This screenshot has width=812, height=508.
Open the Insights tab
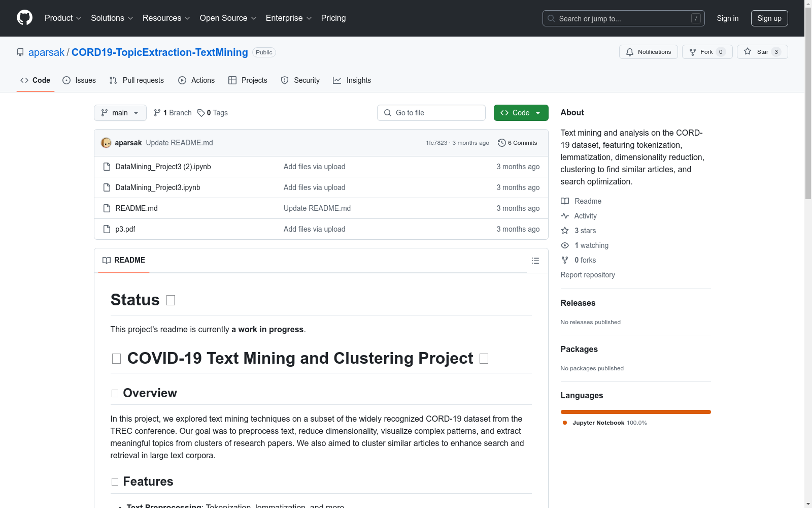(352, 80)
